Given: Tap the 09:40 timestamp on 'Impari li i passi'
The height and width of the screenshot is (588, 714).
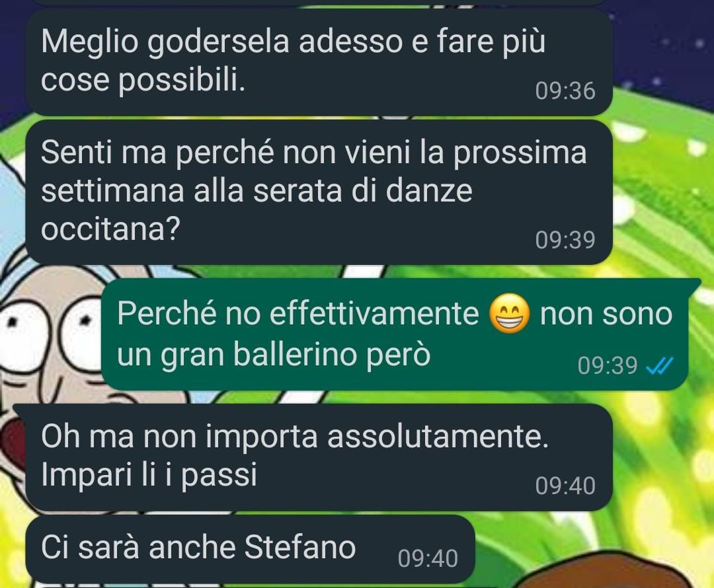Looking at the screenshot, I should click(x=565, y=486).
